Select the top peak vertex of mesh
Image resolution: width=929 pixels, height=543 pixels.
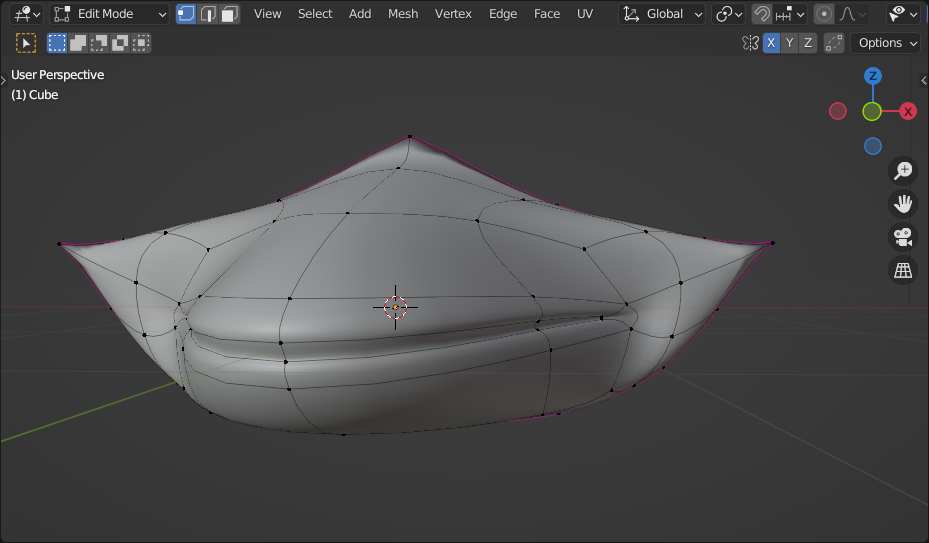[410, 138]
